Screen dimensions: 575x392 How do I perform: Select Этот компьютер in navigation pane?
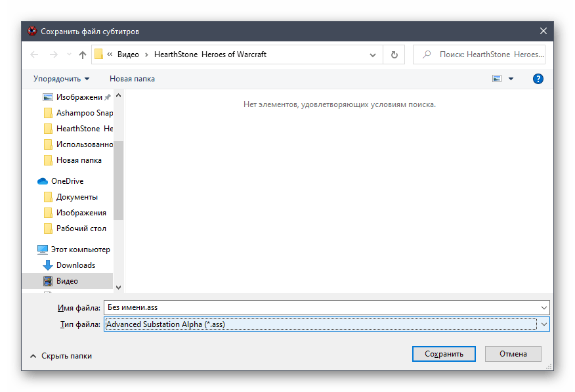coord(74,250)
